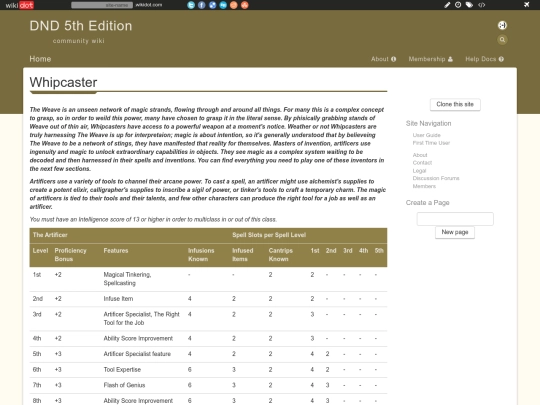This screenshot has height=405, width=540.
Task: Click the Create a Page name field
Action: click(455, 219)
